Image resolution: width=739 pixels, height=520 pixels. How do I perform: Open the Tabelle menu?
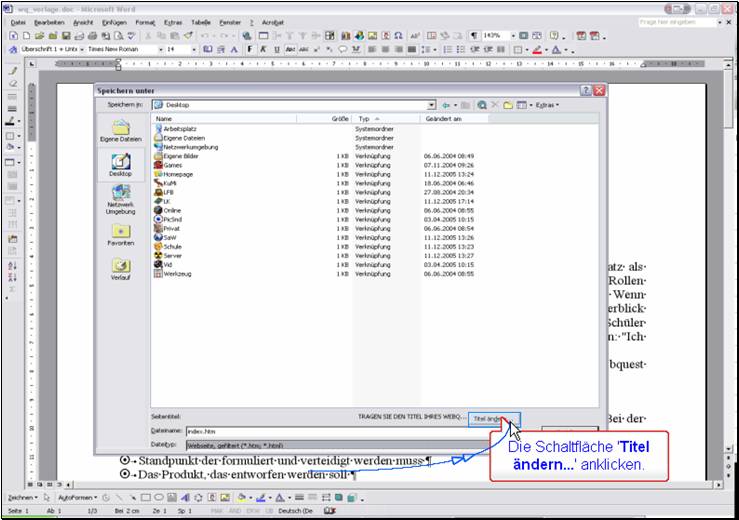click(x=201, y=21)
